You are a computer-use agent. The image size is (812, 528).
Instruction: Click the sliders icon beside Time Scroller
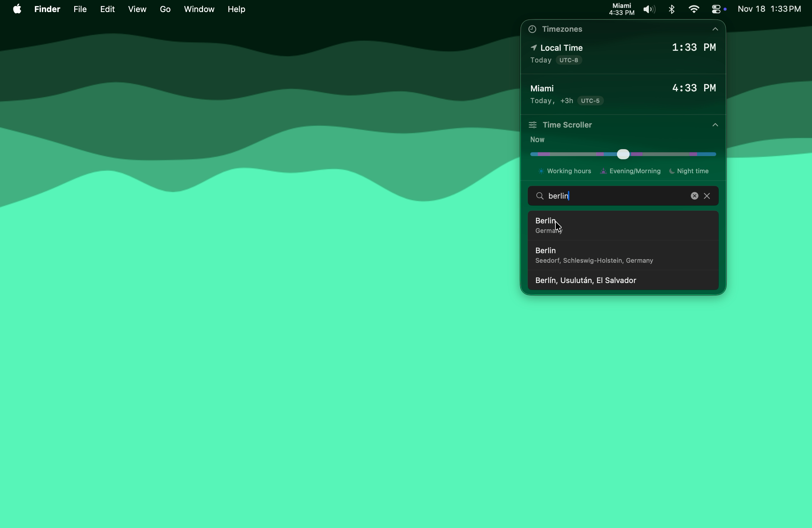click(533, 125)
